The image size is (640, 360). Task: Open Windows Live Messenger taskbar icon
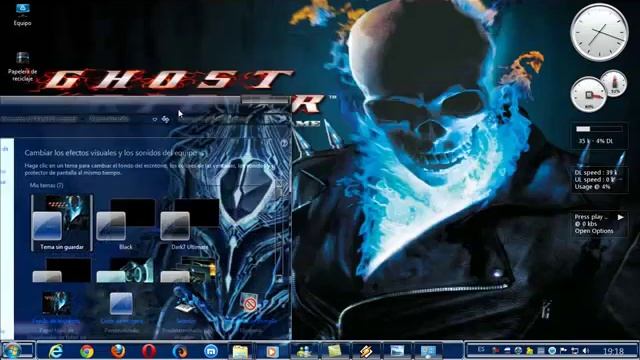click(303, 351)
